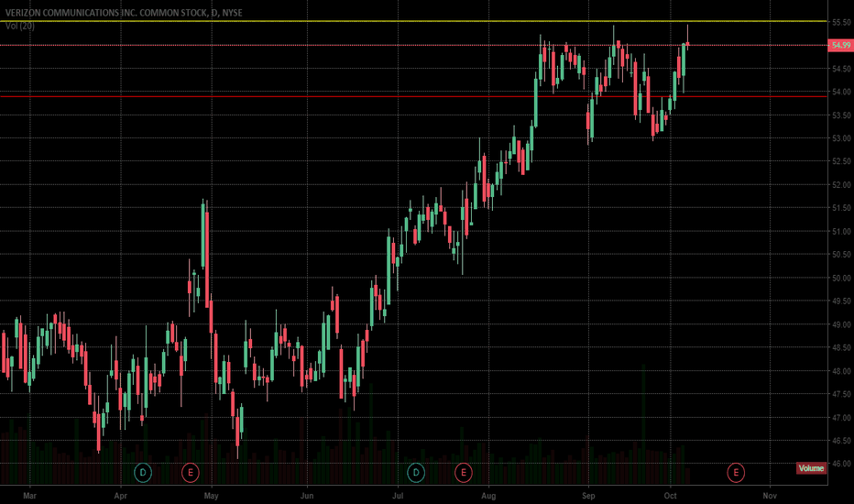Image resolution: width=854 pixels, height=504 pixels.
Task: Click the earnings marker between Oct and Nov
Action: pyautogui.click(x=736, y=473)
